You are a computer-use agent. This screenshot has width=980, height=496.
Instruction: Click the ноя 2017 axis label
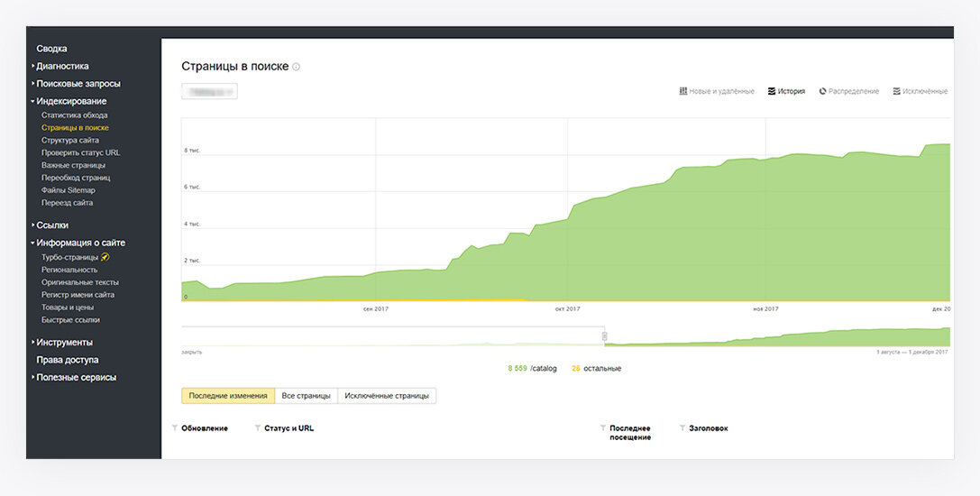coord(765,309)
